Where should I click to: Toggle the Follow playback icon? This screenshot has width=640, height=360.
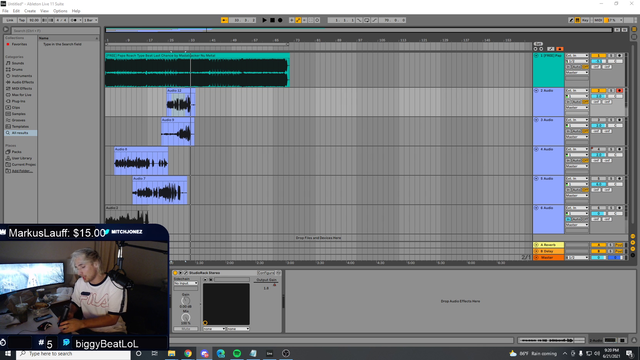point(224,20)
